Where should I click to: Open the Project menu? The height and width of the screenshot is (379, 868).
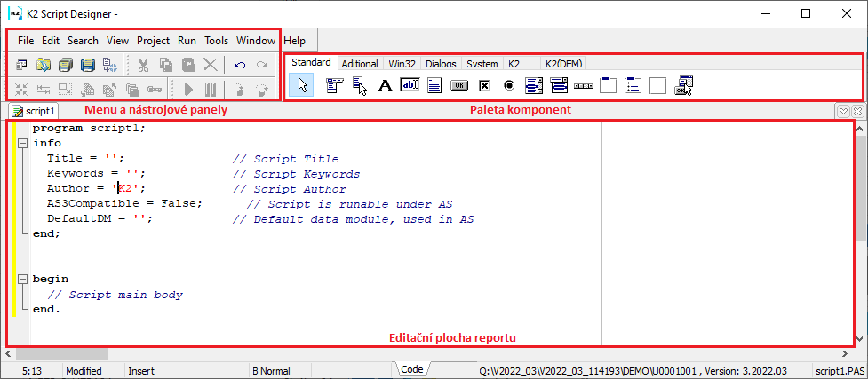[154, 41]
